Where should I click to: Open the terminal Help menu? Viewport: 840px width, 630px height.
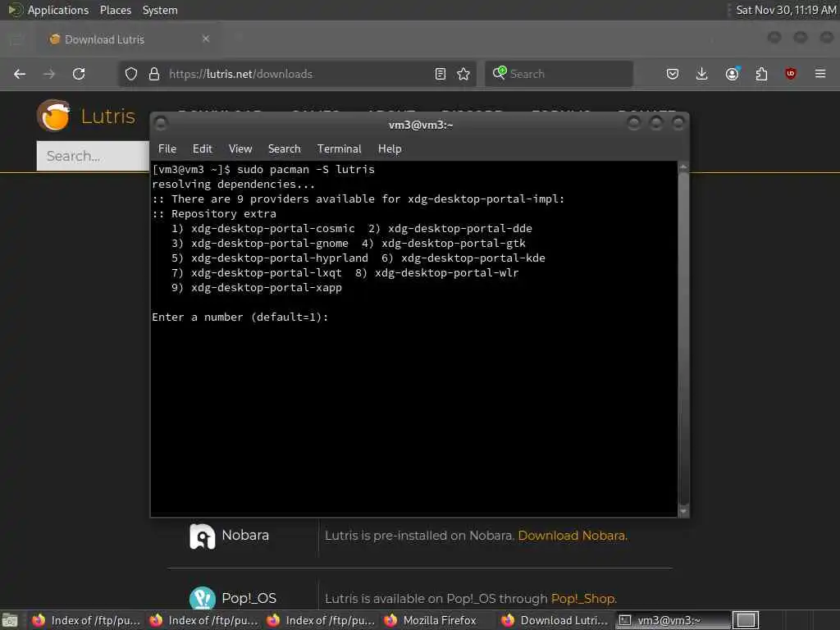coord(390,149)
